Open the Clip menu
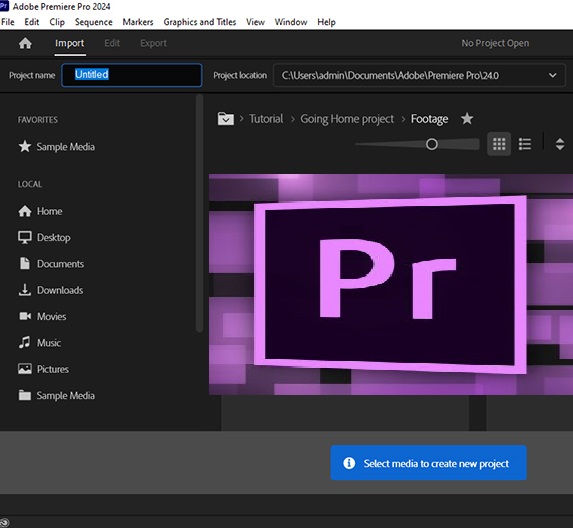 (57, 22)
